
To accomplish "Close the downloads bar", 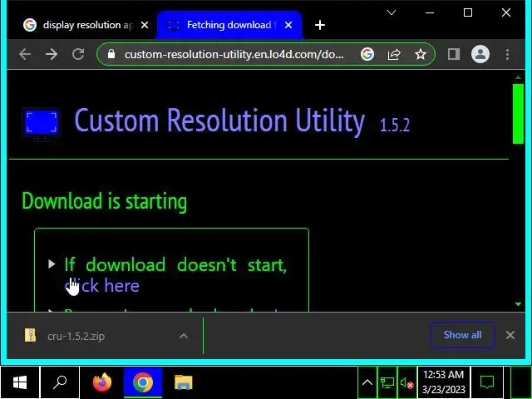I will 510,335.
